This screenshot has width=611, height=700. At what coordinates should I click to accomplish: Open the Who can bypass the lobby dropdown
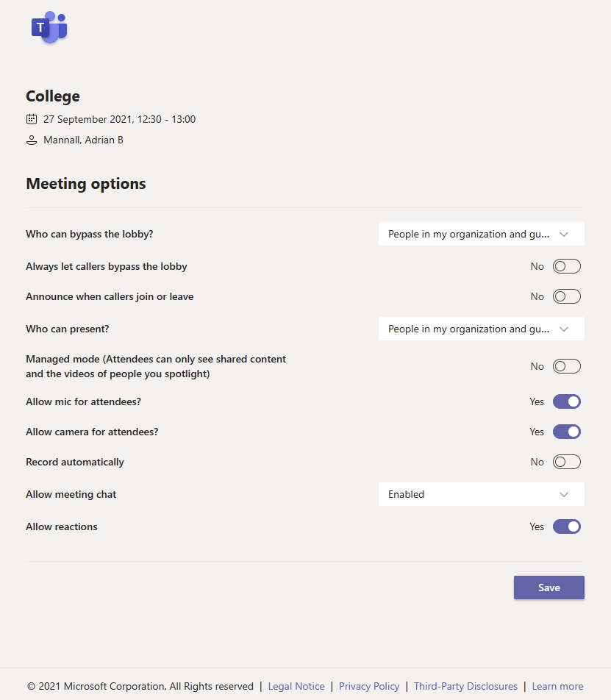tap(481, 234)
